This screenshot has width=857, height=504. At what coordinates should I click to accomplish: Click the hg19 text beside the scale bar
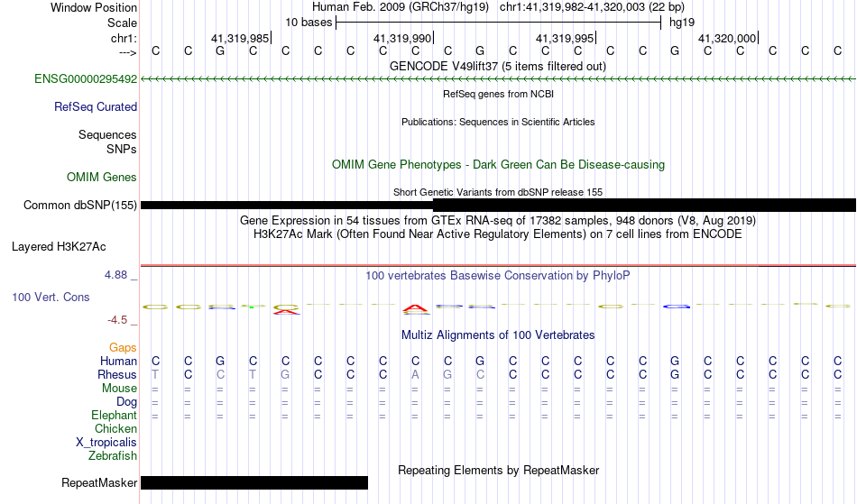682,23
